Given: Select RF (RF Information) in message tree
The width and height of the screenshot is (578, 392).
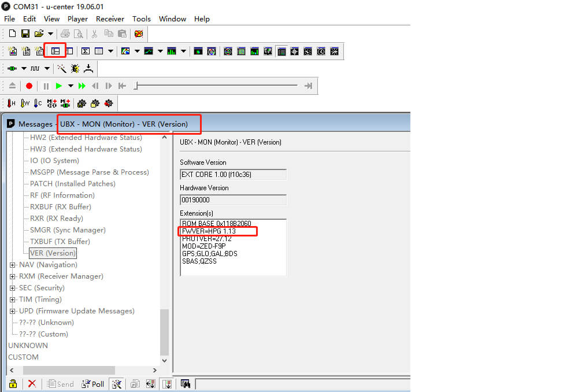Looking at the screenshot, I should tap(62, 195).
